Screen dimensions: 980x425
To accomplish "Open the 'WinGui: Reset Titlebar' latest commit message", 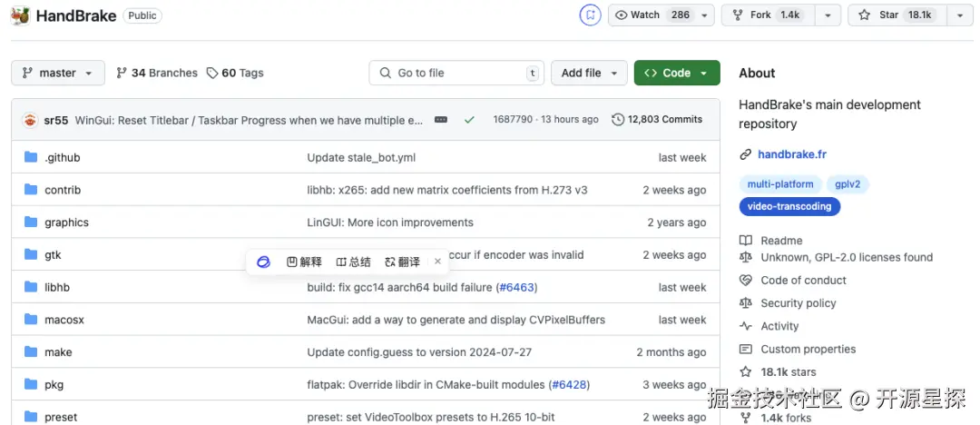I will 249,120.
